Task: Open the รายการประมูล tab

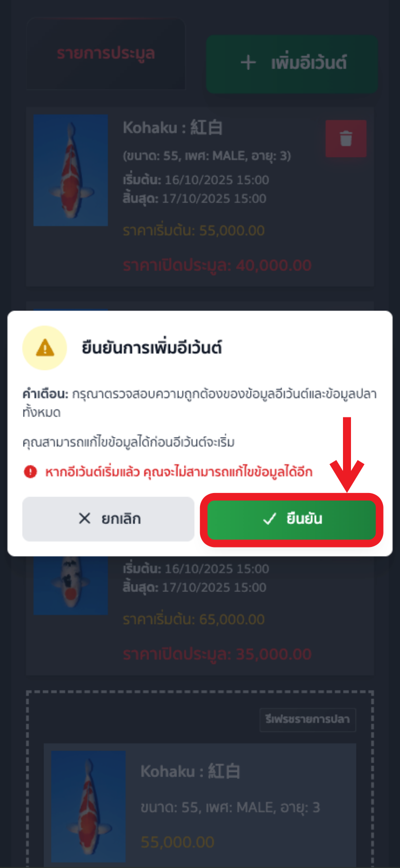Action: (x=106, y=54)
